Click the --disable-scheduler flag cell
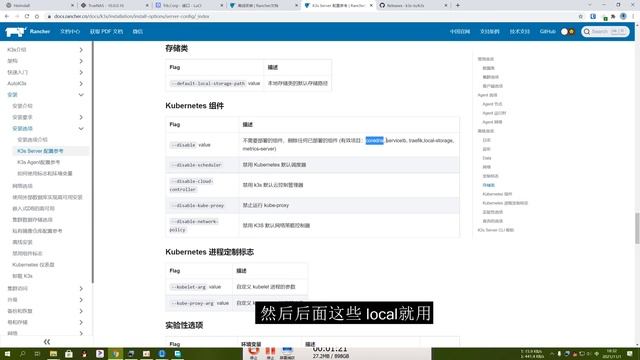The image size is (640, 360). click(x=202, y=165)
